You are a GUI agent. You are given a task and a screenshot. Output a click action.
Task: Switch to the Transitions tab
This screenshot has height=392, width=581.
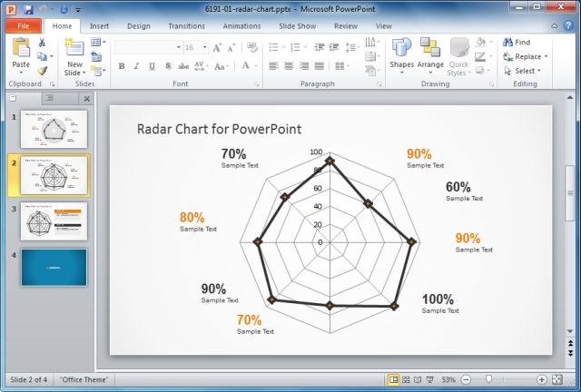coord(186,26)
